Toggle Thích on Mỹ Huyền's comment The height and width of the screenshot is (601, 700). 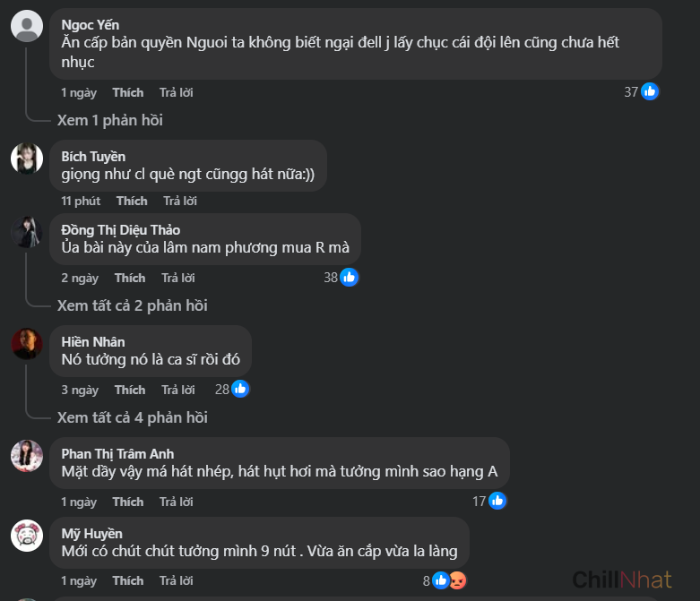[128, 580]
